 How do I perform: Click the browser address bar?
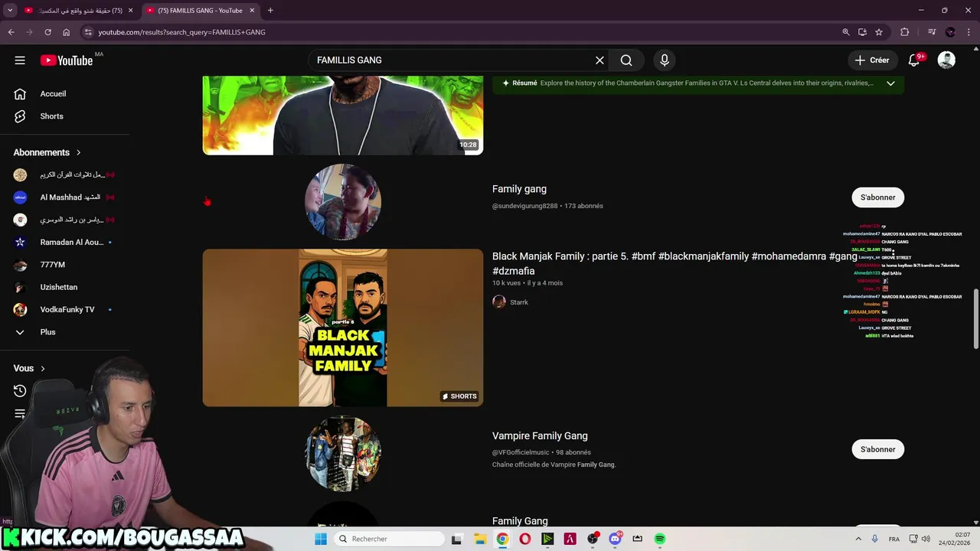pyautogui.click(x=459, y=32)
